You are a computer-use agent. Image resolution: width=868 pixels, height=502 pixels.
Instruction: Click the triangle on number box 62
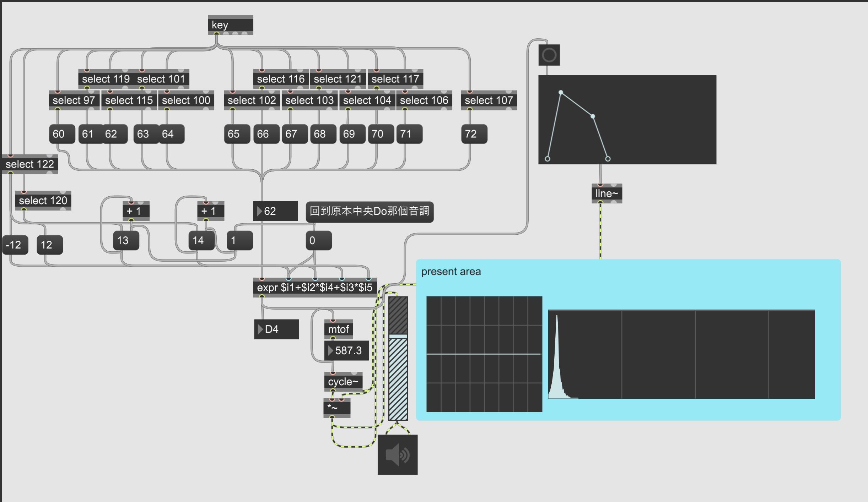pos(259,211)
